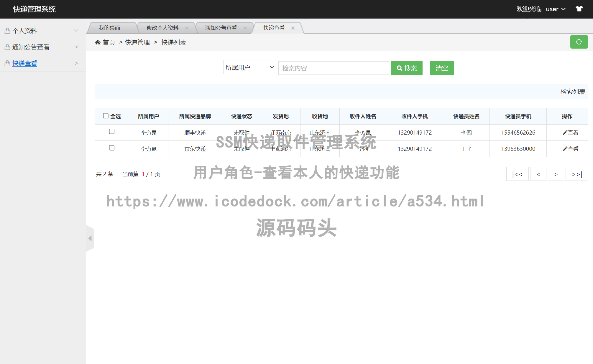Image resolution: width=593 pixels, height=364 pixels.
Task: Click the 个人资料 lock icon in sidebar
Action: click(7, 30)
